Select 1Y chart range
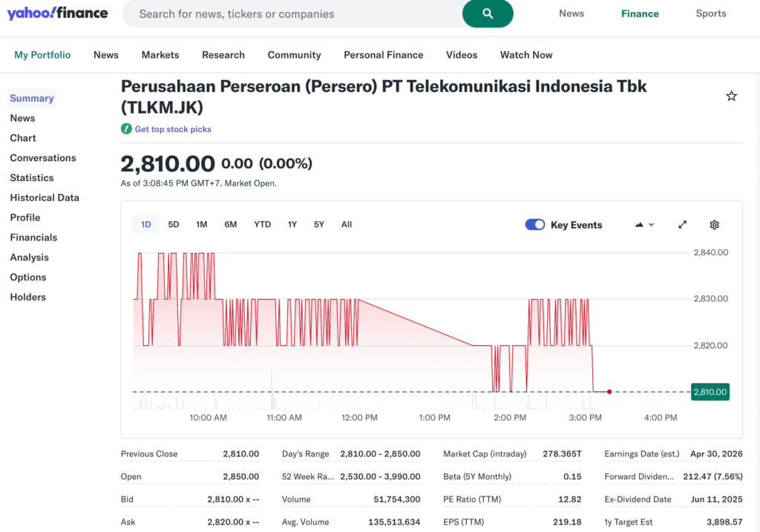The image size is (760, 532). tap(292, 224)
